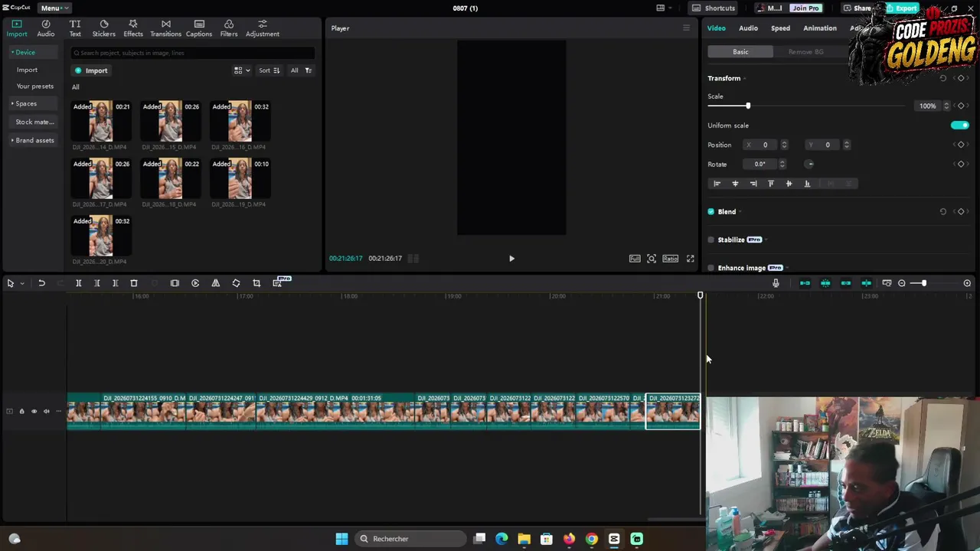Enable the Enhance image checkbox
This screenshot has width=980, height=551.
[x=710, y=268]
